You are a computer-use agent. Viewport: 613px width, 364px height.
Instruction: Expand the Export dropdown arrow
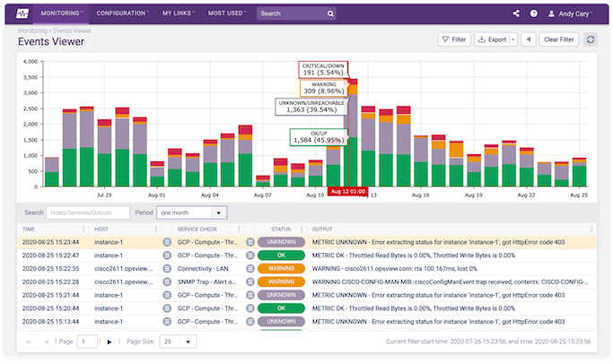click(x=512, y=39)
